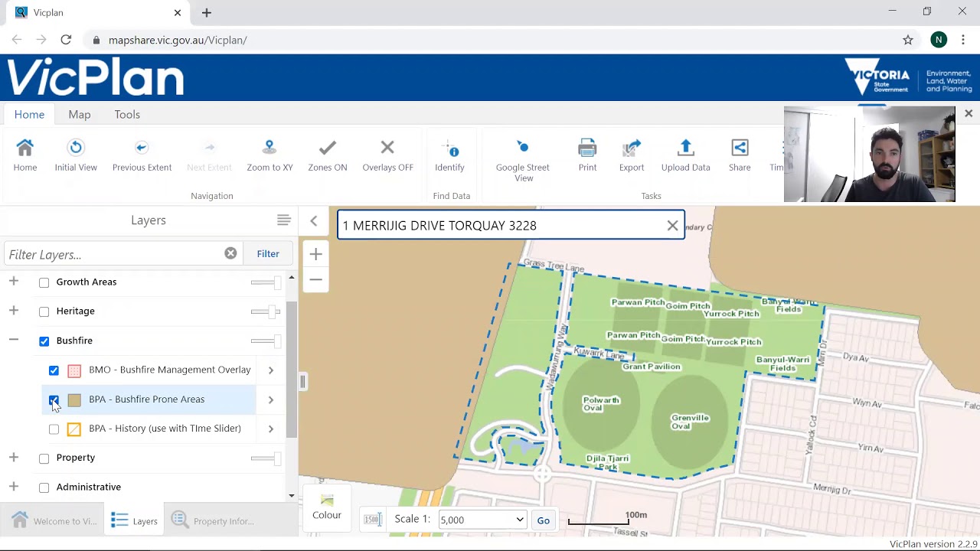
Task: Uncheck the Bushfire layer group
Action: 44,341
